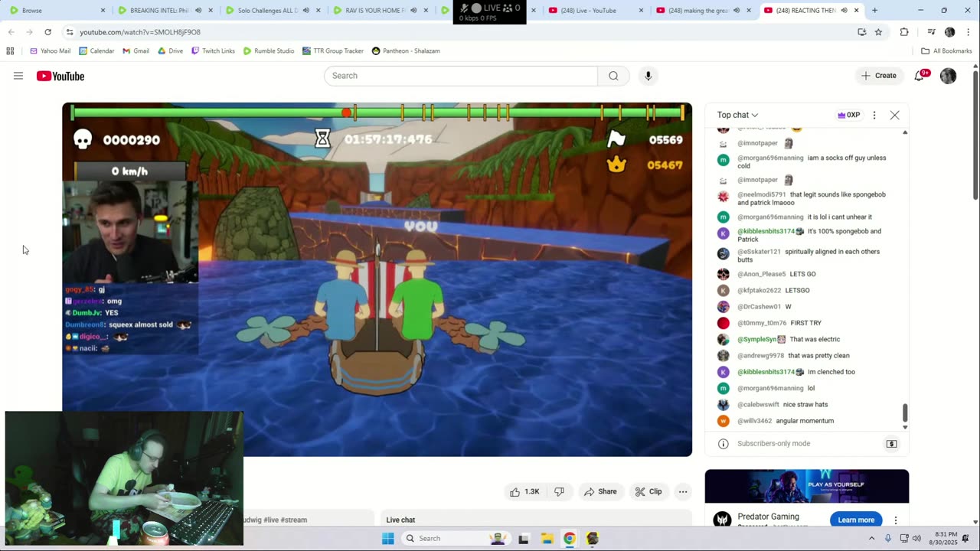980x551 pixels.
Task: View site information icon in address bar
Action: coord(70,32)
